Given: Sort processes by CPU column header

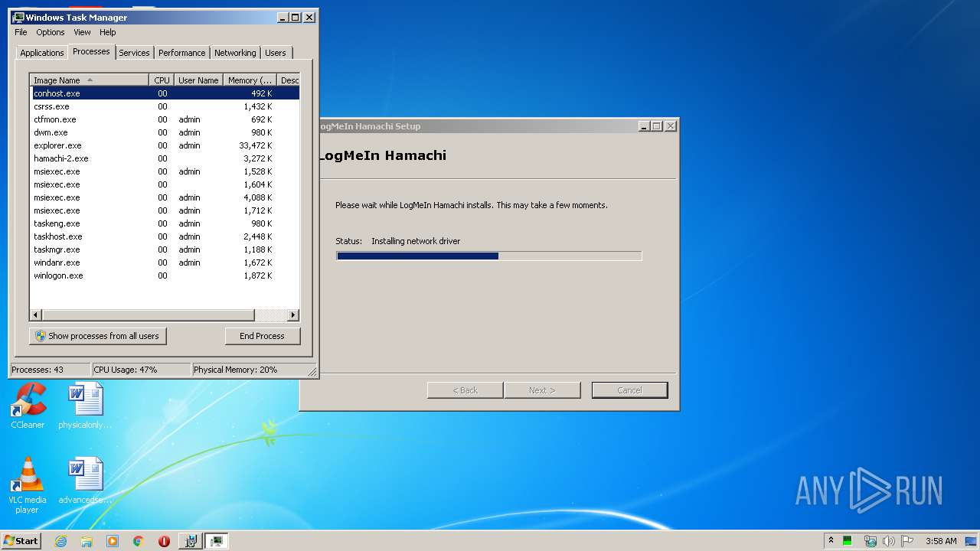Looking at the screenshot, I should click(x=162, y=80).
